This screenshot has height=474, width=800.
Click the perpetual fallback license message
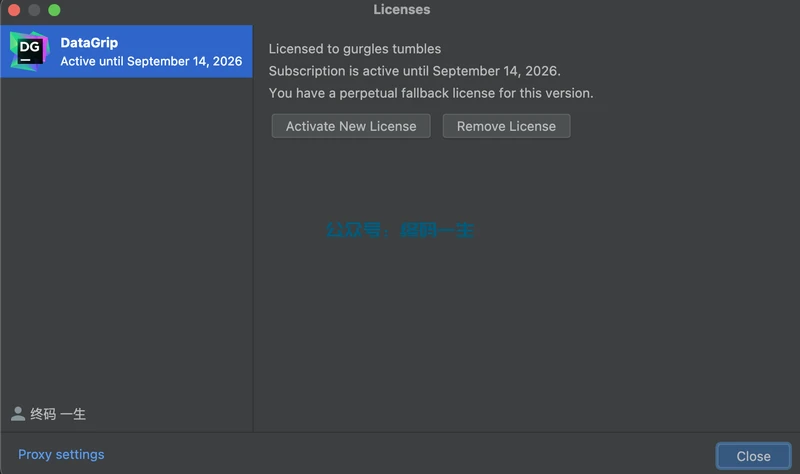431,93
